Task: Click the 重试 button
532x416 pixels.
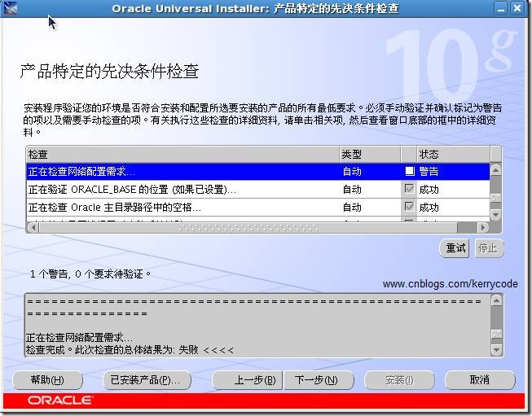Action: pyautogui.click(x=455, y=248)
